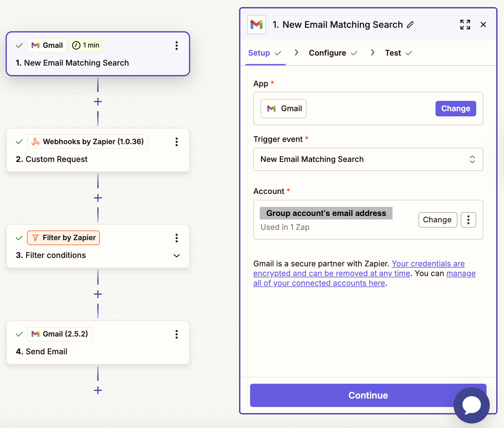504x428 pixels.
Task: Click the Gmail icon in step 1
Action: (36, 45)
